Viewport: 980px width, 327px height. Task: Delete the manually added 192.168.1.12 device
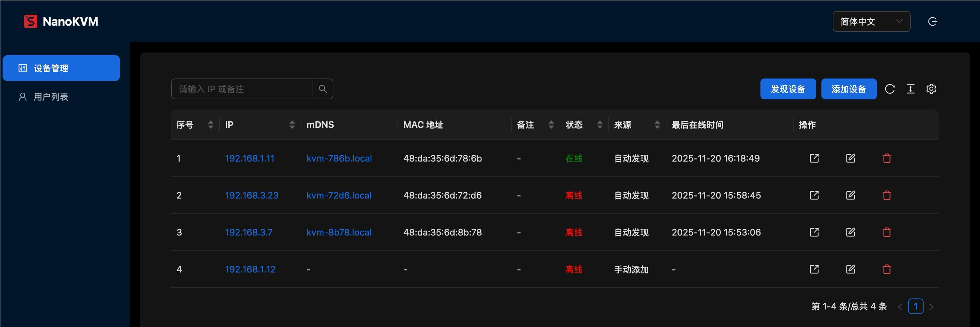[886, 269]
